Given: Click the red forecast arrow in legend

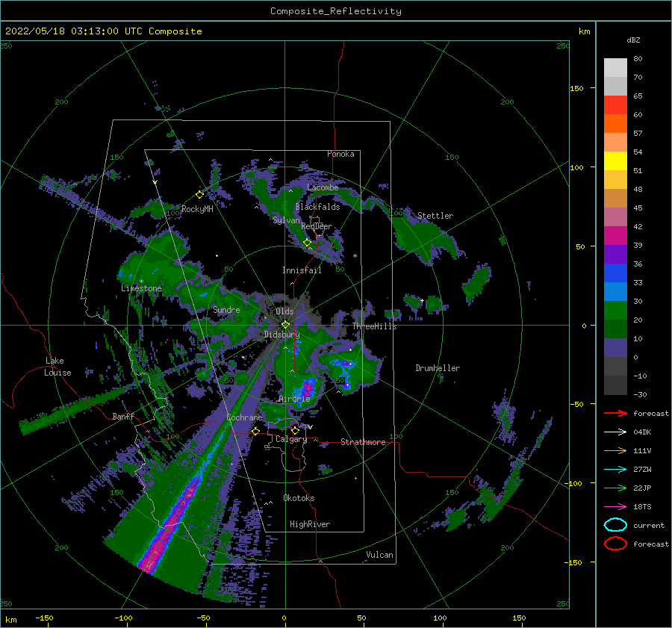Looking at the screenshot, I should [615, 413].
